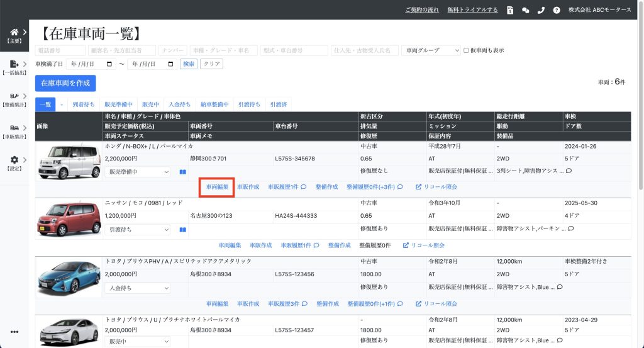This screenshot has width=644, height=348.
Task: Switch to the 入金待ち tab
Action: tap(179, 104)
